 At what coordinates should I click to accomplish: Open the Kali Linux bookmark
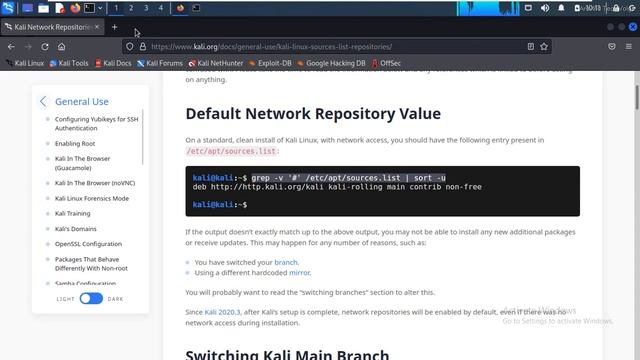pos(25,63)
